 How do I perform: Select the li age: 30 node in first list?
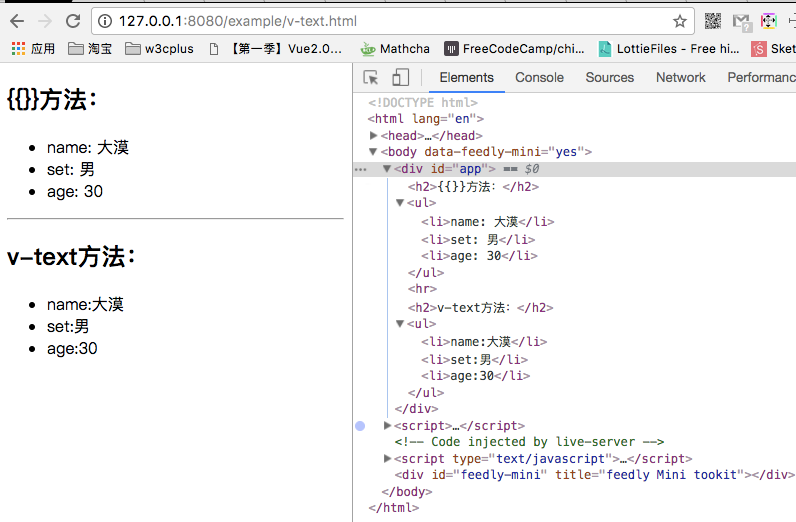(479, 256)
